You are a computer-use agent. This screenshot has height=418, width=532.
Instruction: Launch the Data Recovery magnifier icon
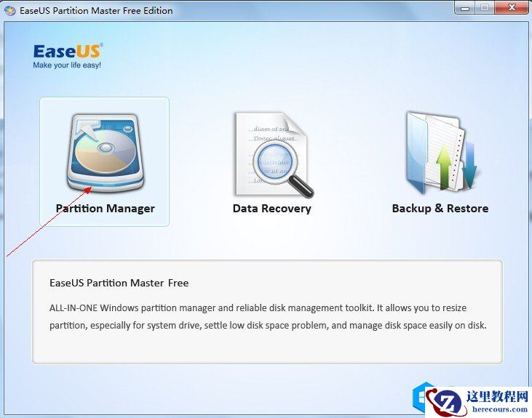(274, 155)
